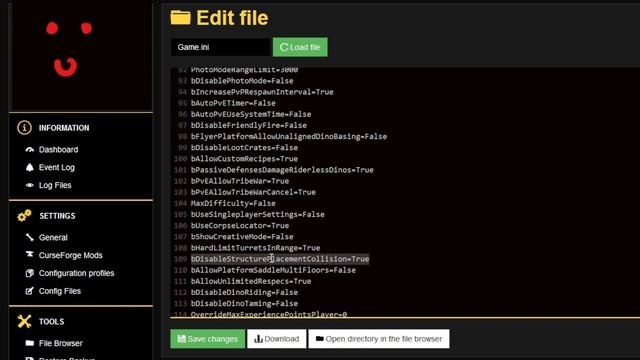The height and width of the screenshot is (360, 640).
Task: Click line number 100 in the gutter
Action: coord(180,159)
